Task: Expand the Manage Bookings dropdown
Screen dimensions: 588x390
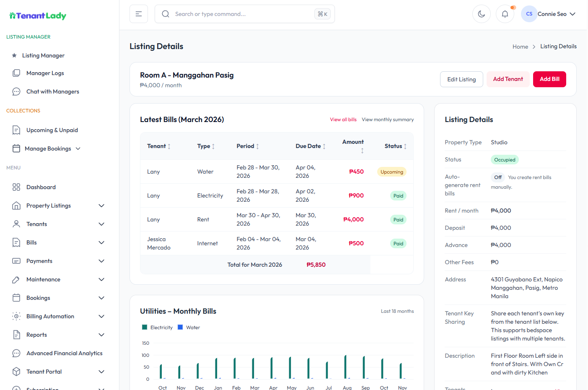Action: click(78, 148)
